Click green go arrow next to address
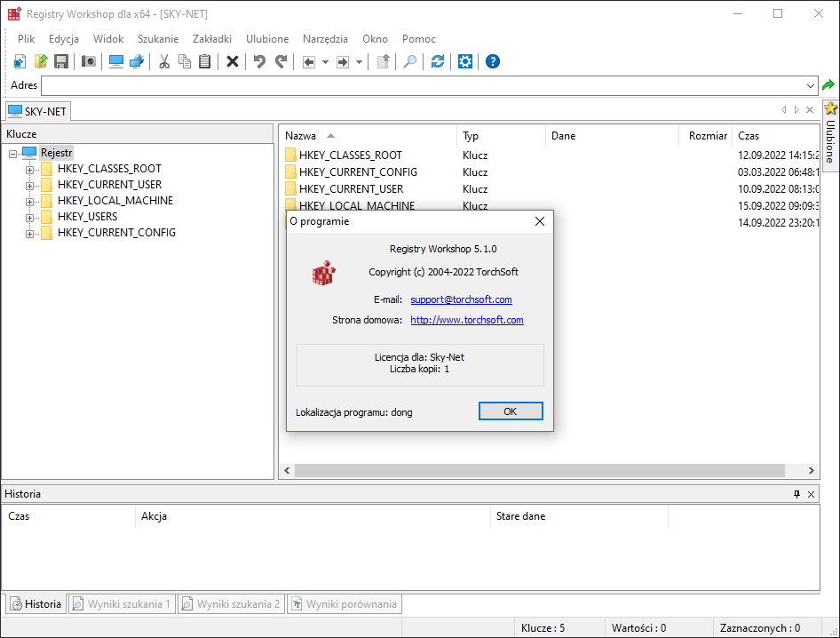The image size is (840, 638). 828,85
